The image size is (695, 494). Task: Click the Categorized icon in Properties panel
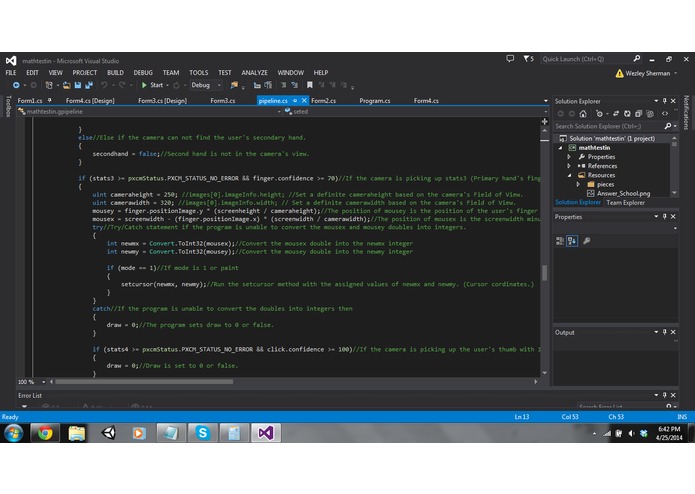point(560,241)
